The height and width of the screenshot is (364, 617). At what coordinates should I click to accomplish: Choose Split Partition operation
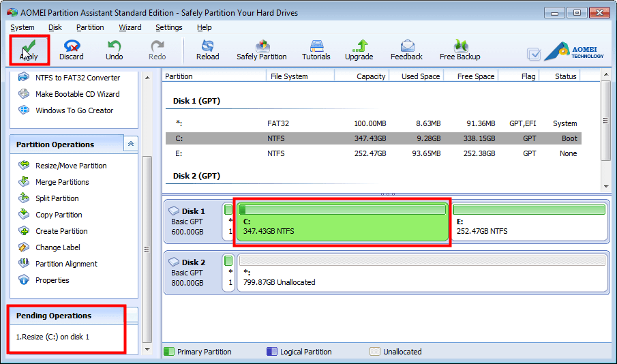tap(48, 198)
